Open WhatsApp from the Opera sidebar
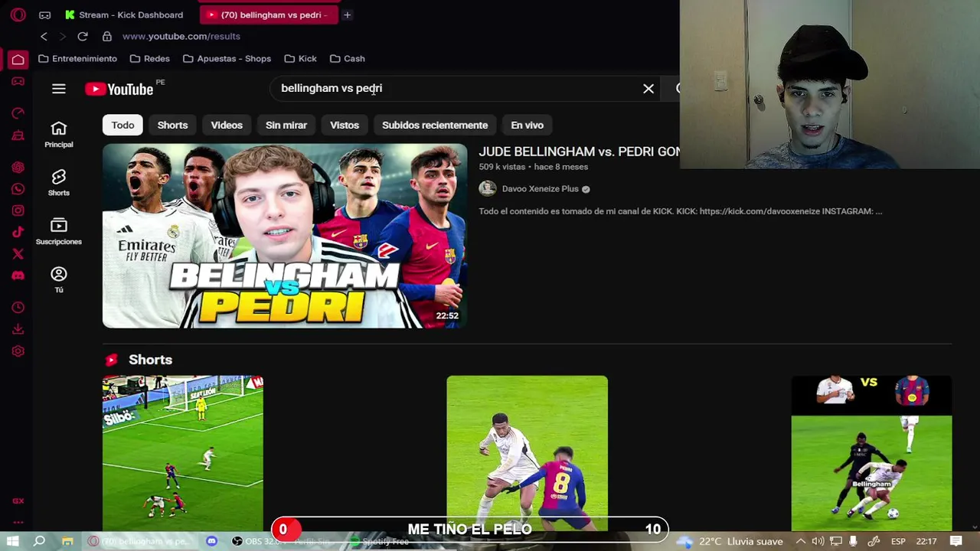The width and height of the screenshot is (980, 551). point(18,189)
